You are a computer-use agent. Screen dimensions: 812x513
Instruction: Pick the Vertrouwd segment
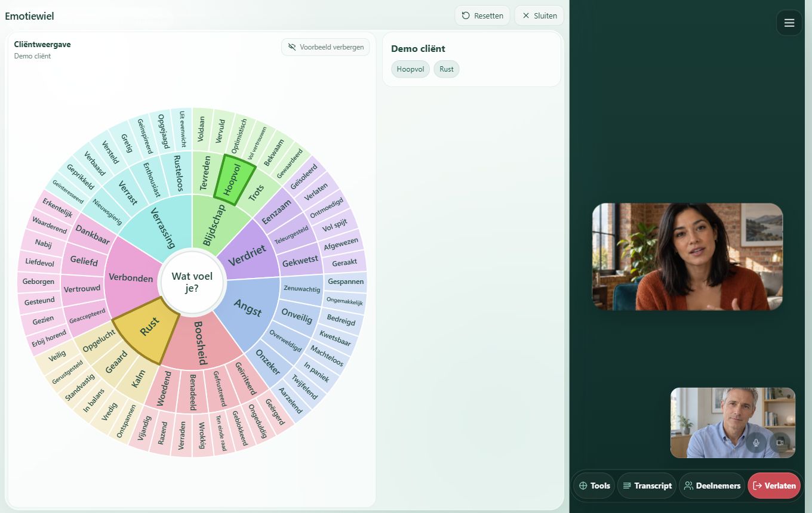tap(82, 289)
